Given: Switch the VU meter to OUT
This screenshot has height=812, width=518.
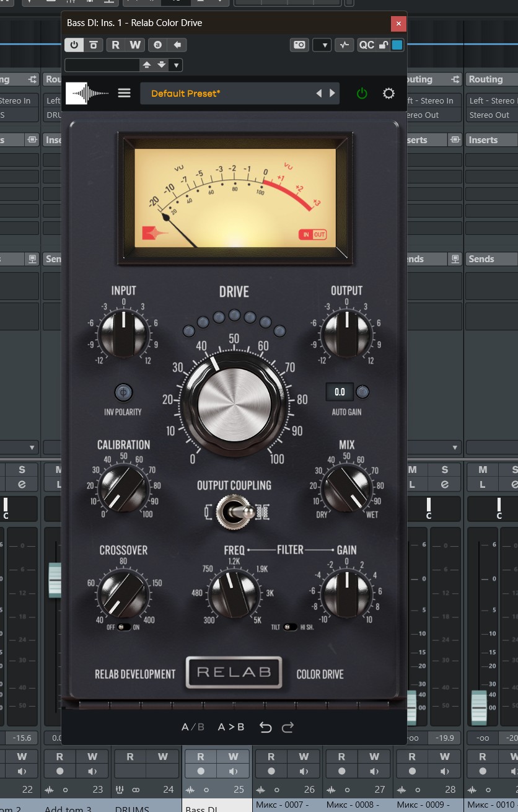Looking at the screenshot, I should pyautogui.click(x=320, y=235).
